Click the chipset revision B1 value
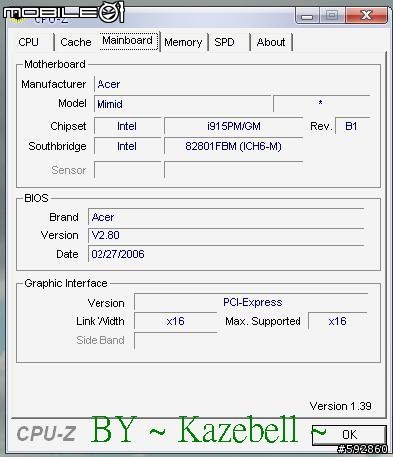The image size is (393, 457). pyautogui.click(x=352, y=126)
